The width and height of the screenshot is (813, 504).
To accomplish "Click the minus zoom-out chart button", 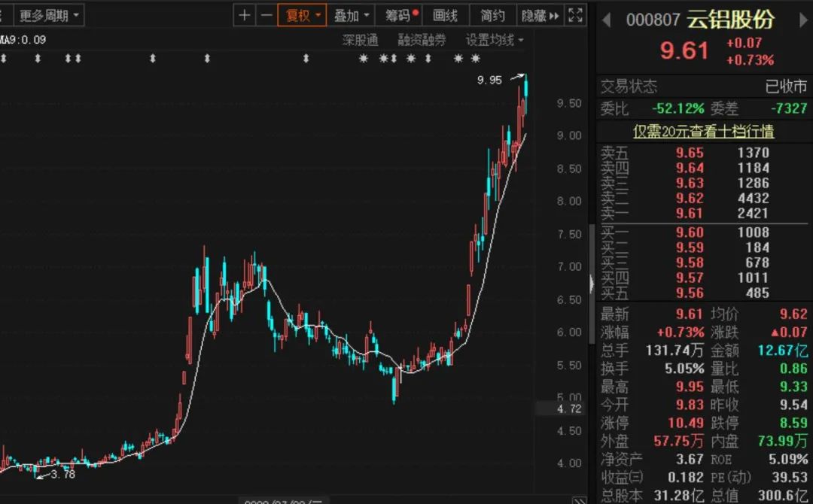I will click(x=266, y=15).
